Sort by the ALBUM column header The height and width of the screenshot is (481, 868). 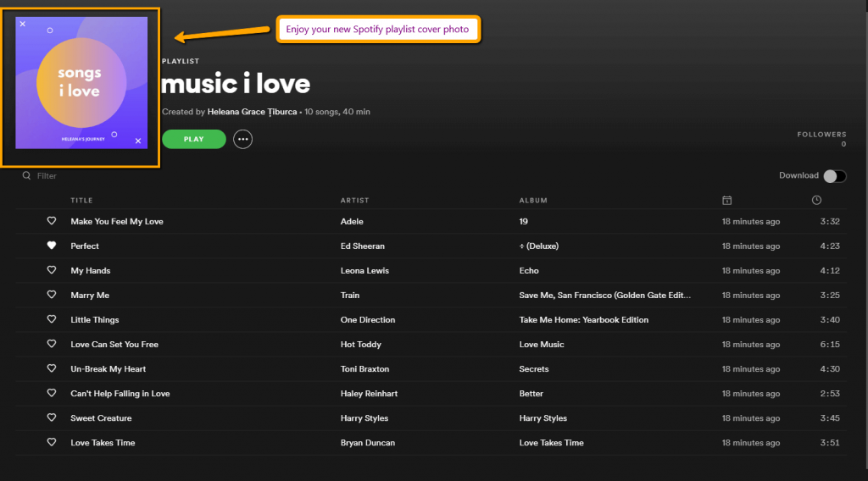pyautogui.click(x=533, y=200)
